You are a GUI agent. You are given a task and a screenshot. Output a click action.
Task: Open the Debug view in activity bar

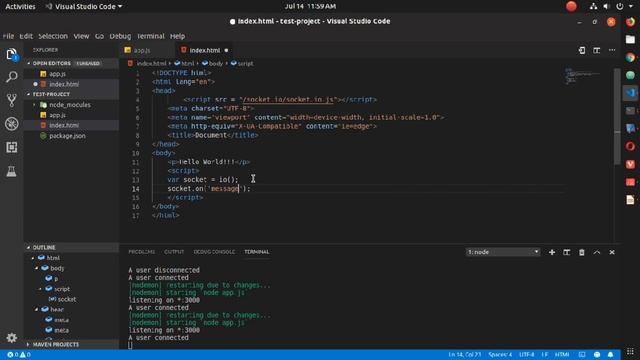point(11,124)
